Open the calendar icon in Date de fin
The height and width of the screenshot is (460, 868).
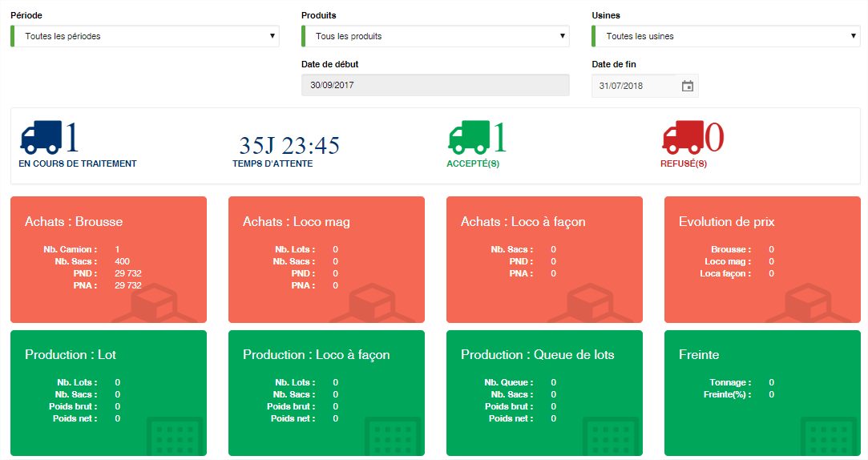point(687,86)
